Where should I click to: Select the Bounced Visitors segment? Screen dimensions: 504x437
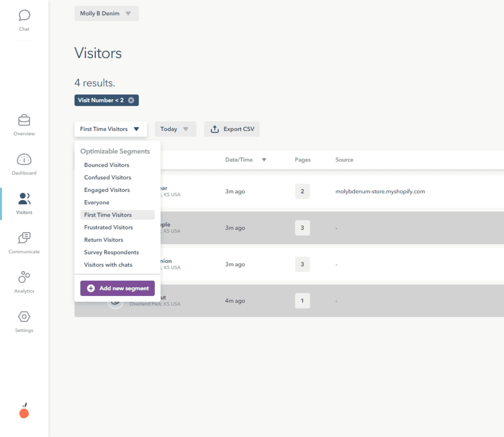coord(107,165)
